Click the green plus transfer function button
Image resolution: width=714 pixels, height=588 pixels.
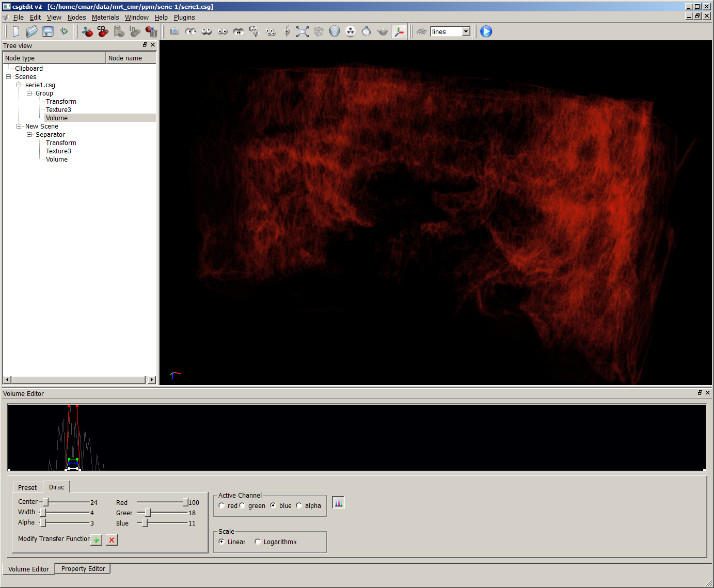tap(97, 540)
